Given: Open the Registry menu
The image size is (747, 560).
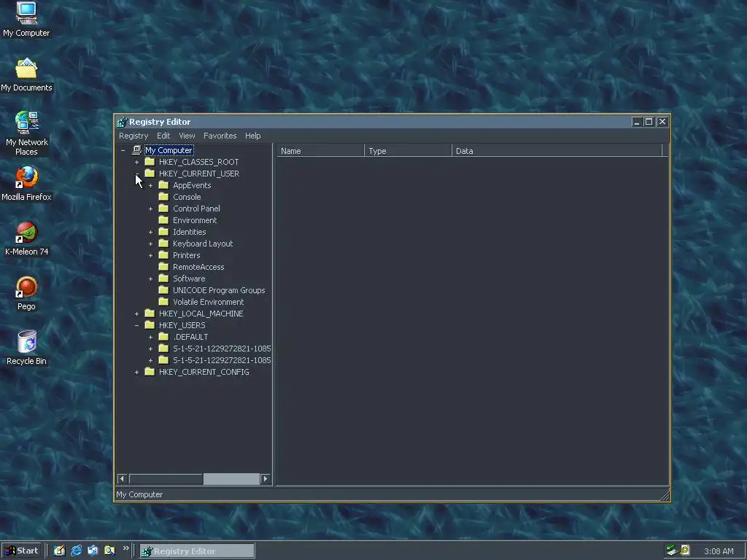Looking at the screenshot, I should pyautogui.click(x=133, y=136).
